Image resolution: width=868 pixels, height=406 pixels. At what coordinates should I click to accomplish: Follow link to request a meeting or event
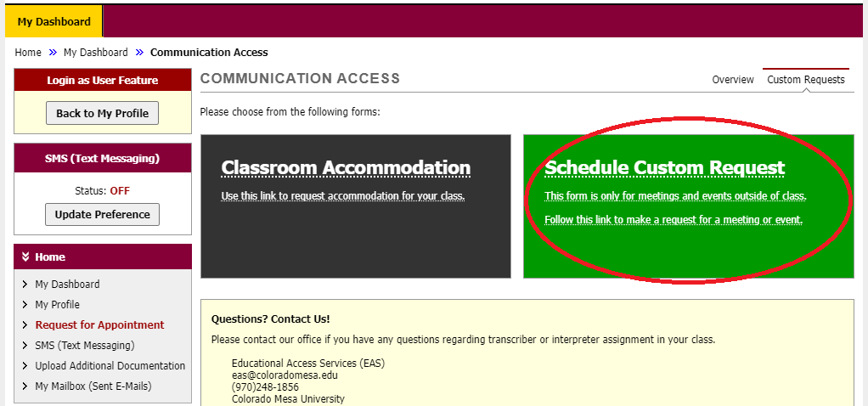[673, 219]
